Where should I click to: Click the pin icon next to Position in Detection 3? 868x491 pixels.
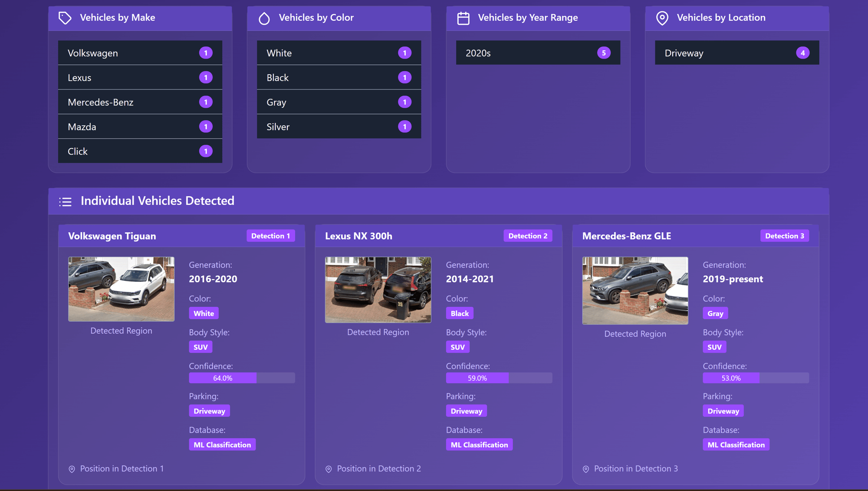click(x=585, y=469)
